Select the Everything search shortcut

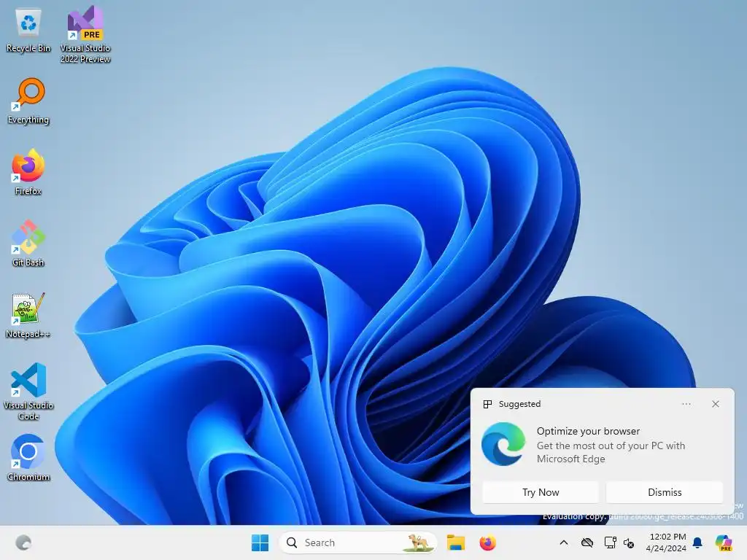click(x=28, y=101)
